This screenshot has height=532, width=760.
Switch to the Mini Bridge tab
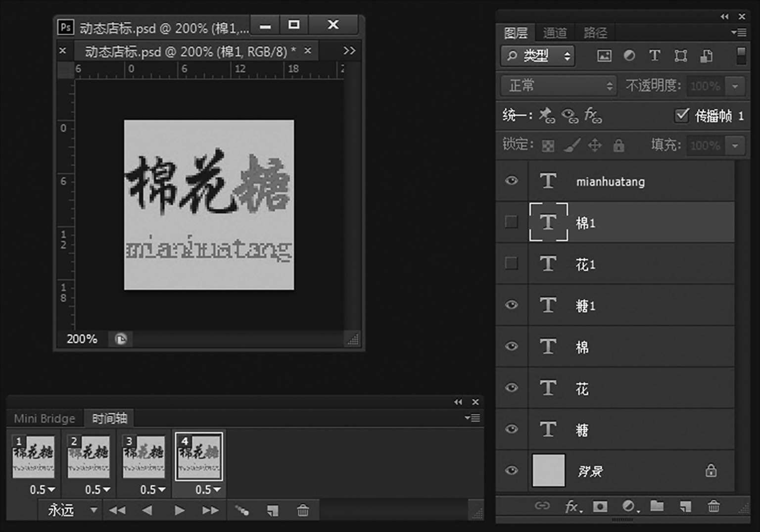[45, 419]
